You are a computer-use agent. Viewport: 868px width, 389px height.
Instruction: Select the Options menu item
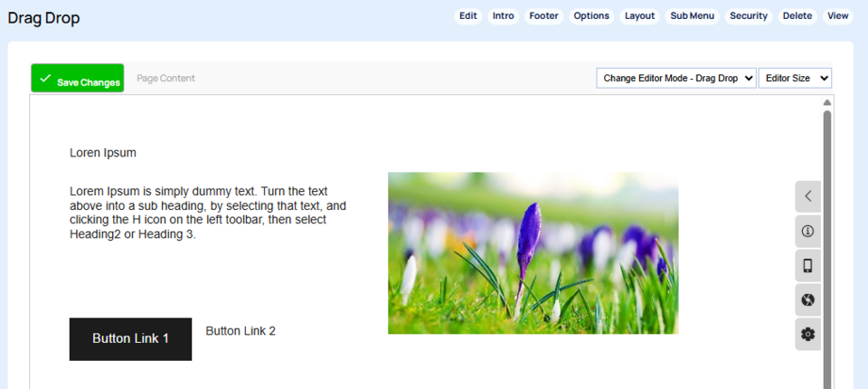(591, 16)
